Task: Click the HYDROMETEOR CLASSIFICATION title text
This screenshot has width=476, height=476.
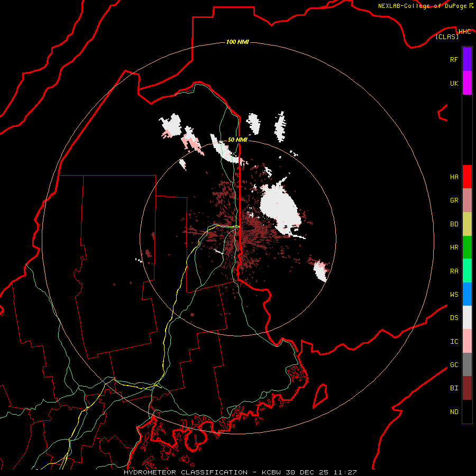Action: [x=186, y=472]
